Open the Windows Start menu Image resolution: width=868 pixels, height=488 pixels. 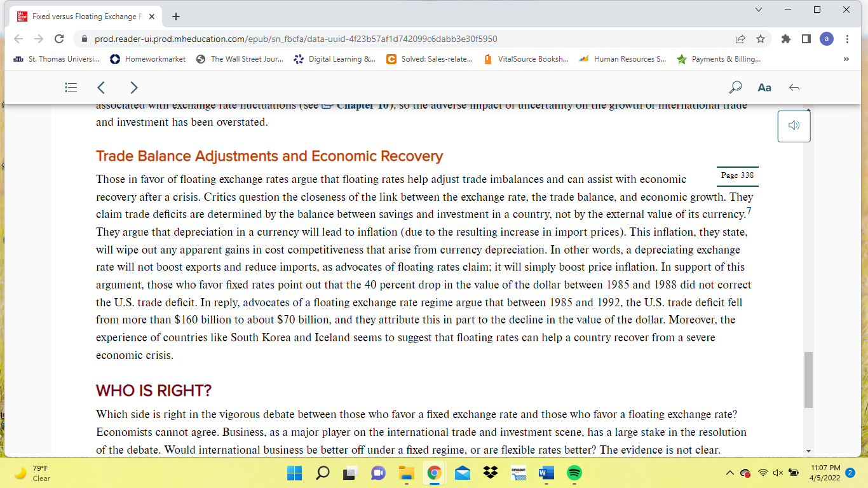[294, 473]
